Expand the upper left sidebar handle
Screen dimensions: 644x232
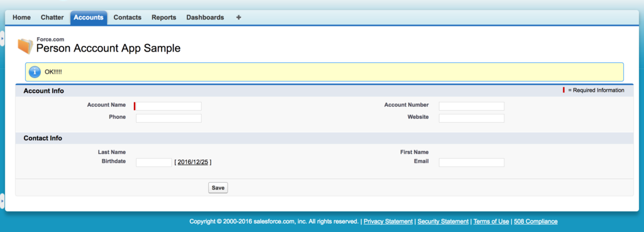pos(2,38)
